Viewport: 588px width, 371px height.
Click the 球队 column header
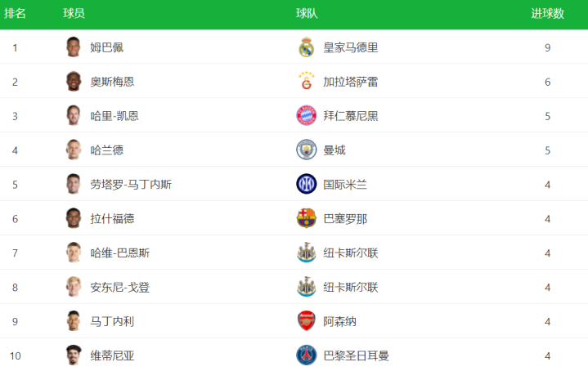click(307, 14)
